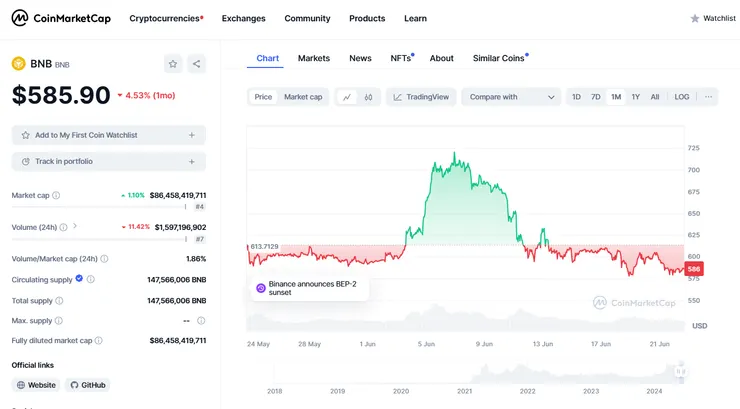Click the red 586 current price label

click(694, 269)
